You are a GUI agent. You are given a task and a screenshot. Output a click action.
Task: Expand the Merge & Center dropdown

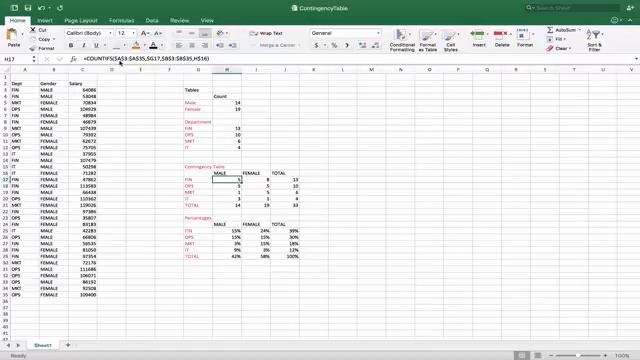coord(299,45)
